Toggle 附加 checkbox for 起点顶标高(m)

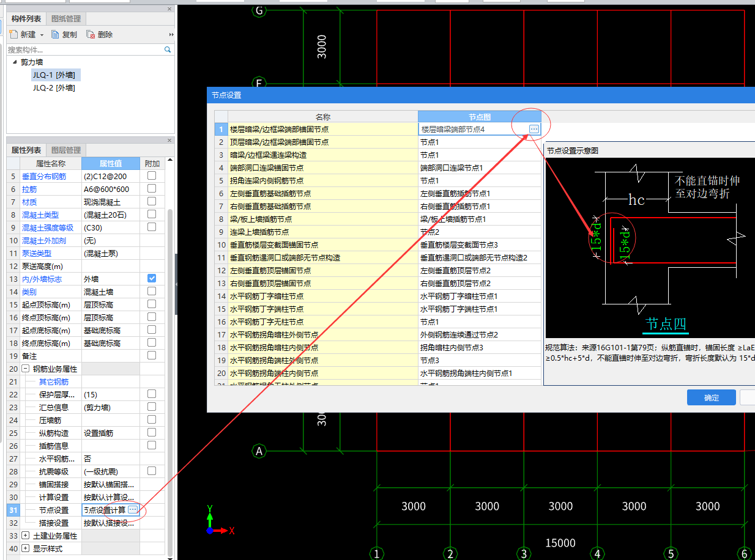tap(152, 304)
